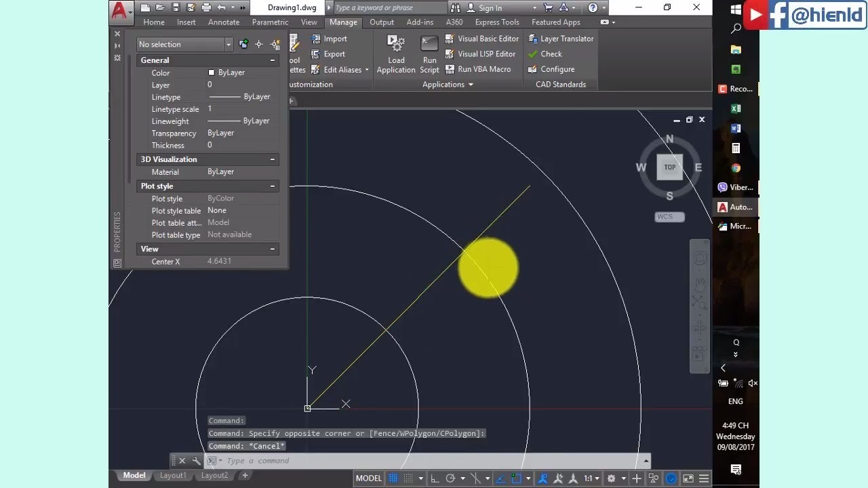Viewport: 868px width, 488px height.
Task: Toggle 2D object snap in status bar
Action: pos(516,478)
